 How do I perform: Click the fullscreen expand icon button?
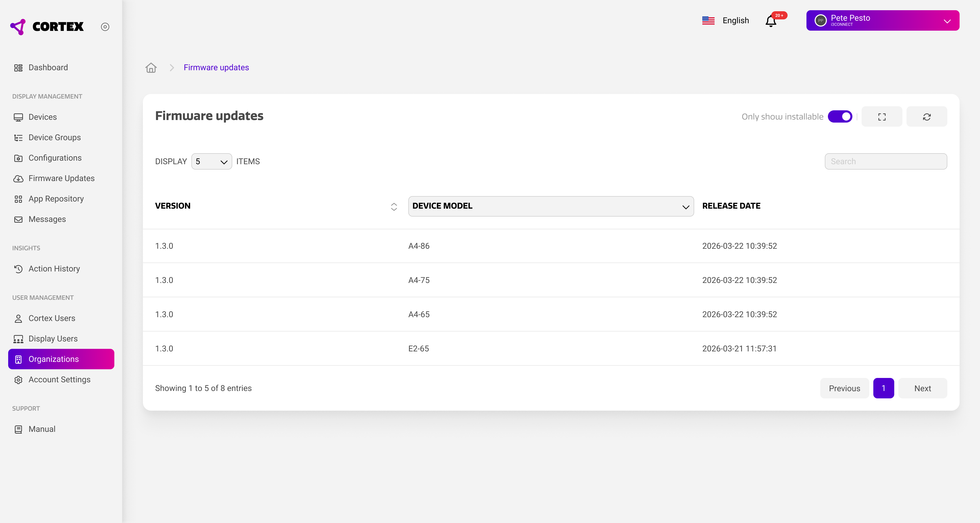click(x=881, y=116)
